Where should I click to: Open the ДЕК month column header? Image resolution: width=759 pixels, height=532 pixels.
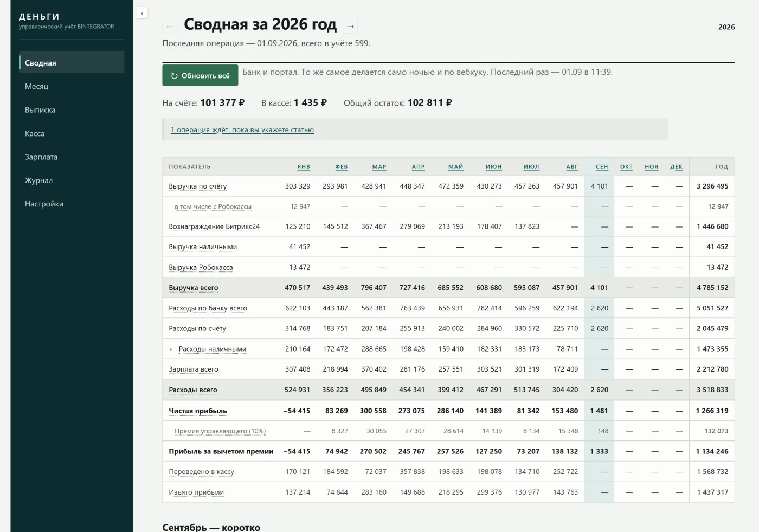point(676,167)
